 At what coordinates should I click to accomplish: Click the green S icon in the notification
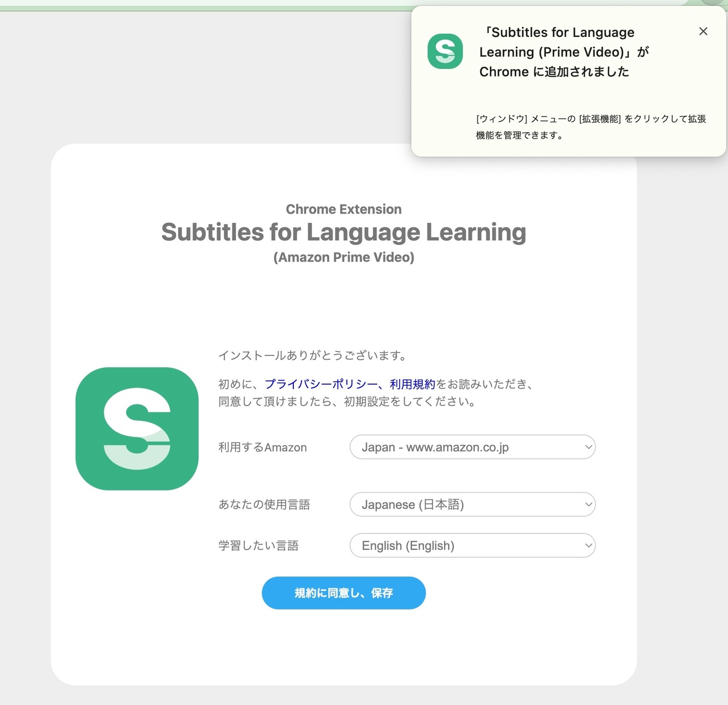coord(445,51)
